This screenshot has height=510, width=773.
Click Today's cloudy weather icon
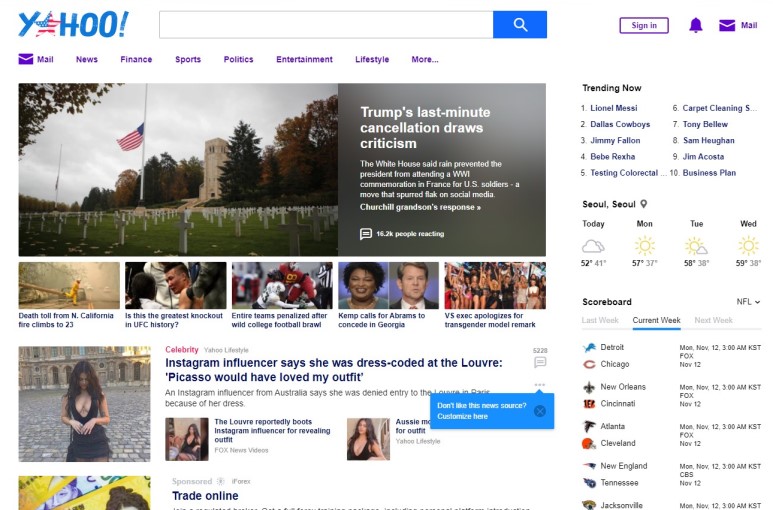point(593,245)
